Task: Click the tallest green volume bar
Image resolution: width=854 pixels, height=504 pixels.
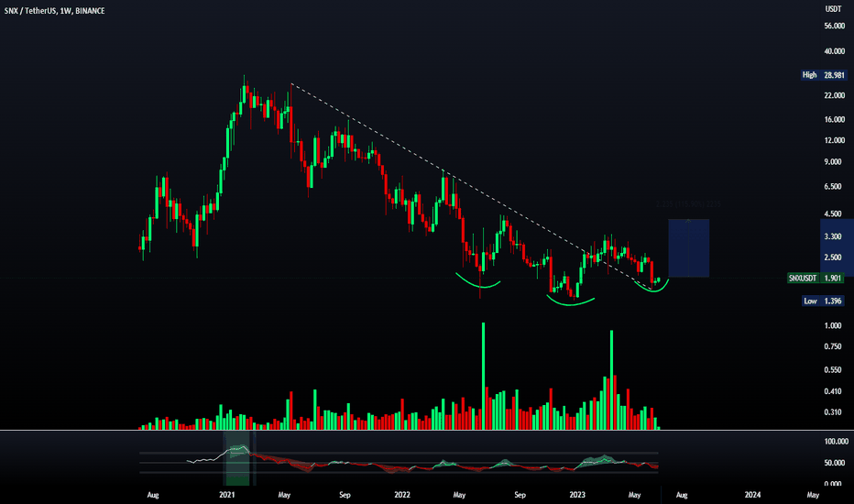Action: [483, 376]
